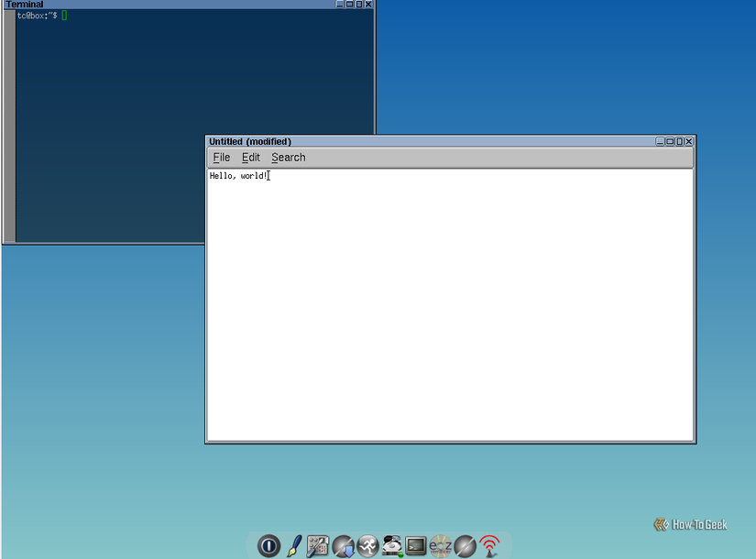This screenshot has width=756, height=559.
Task: Launch the Terminal monitor icon
Action: click(x=416, y=546)
